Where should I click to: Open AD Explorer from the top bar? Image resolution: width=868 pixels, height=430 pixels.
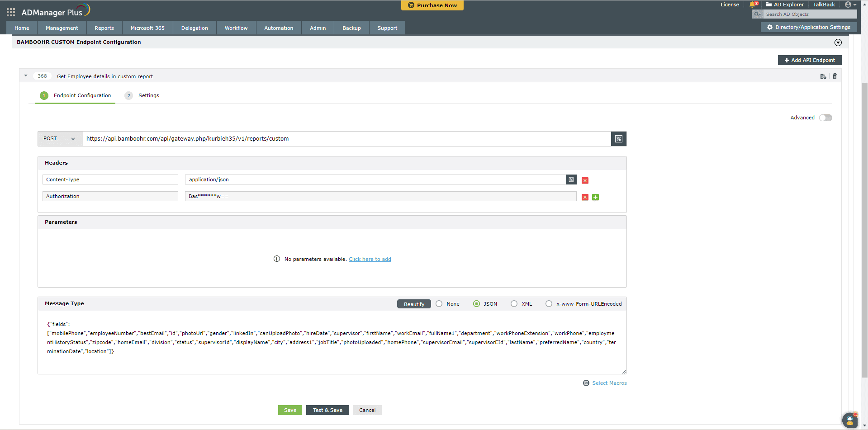(x=785, y=5)
